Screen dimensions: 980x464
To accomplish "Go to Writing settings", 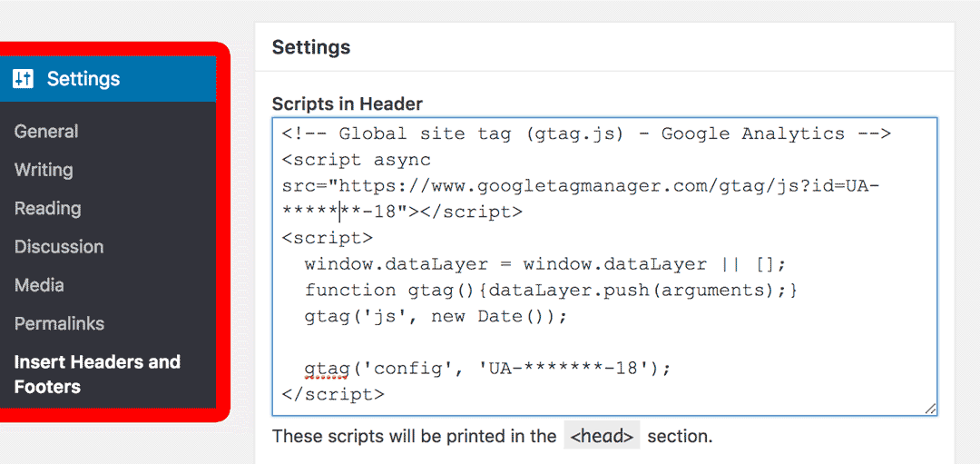I will pyautogui.click(x=44, y=170).
